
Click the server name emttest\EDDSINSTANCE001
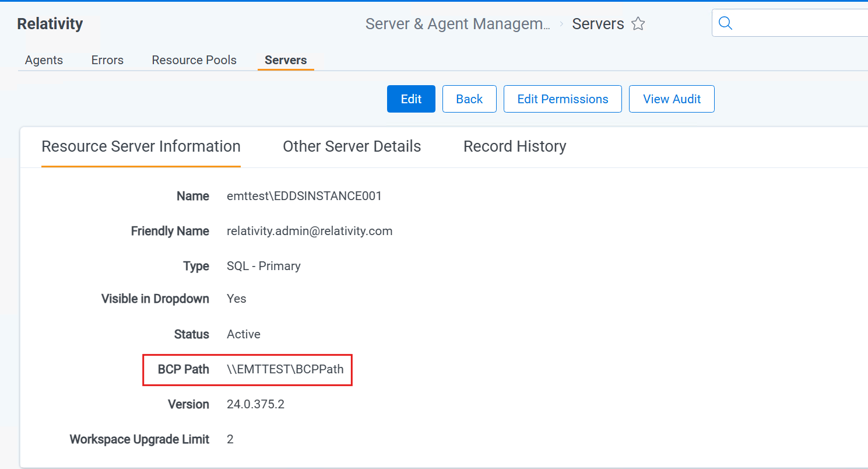pos(304,196)
